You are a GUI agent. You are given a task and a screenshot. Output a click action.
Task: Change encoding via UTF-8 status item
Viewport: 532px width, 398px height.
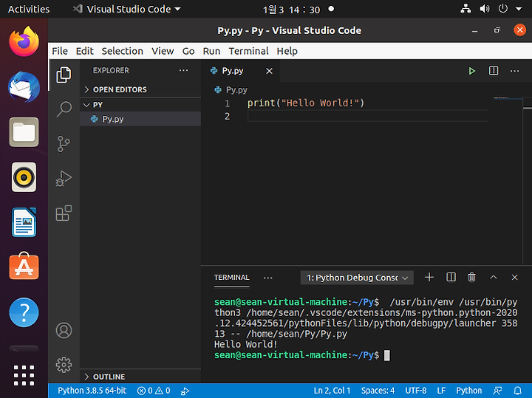pyautogui.click(x=415, y=391)
